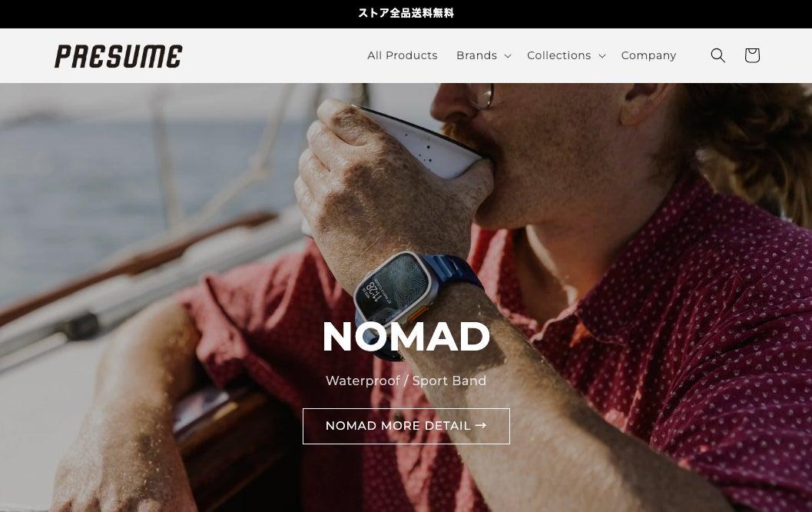The height and width of the screenshot is (512, 812).
Task: Click the man's glasses in the hero photo
Action: (482, 96)
